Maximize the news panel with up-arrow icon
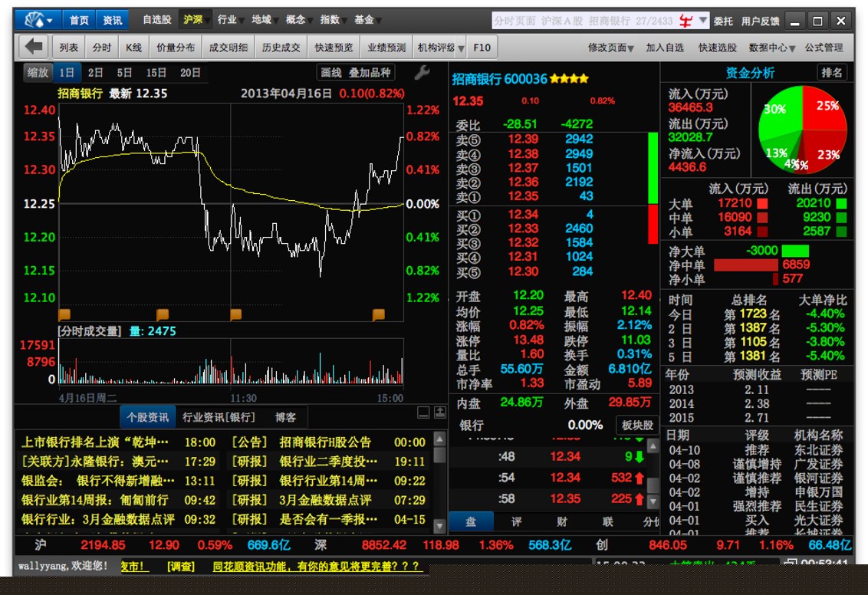The image size is (868, 595). pos(439,413)
